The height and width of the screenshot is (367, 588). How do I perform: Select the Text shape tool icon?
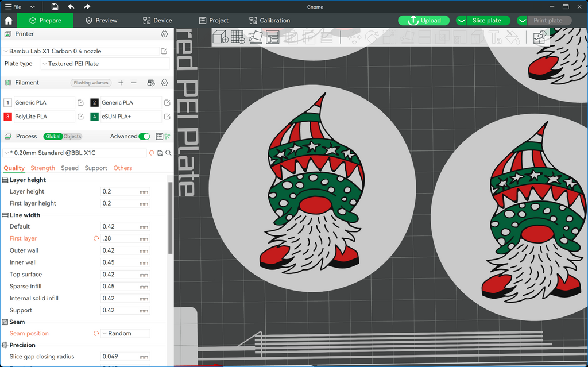click(x=495, y=37)
